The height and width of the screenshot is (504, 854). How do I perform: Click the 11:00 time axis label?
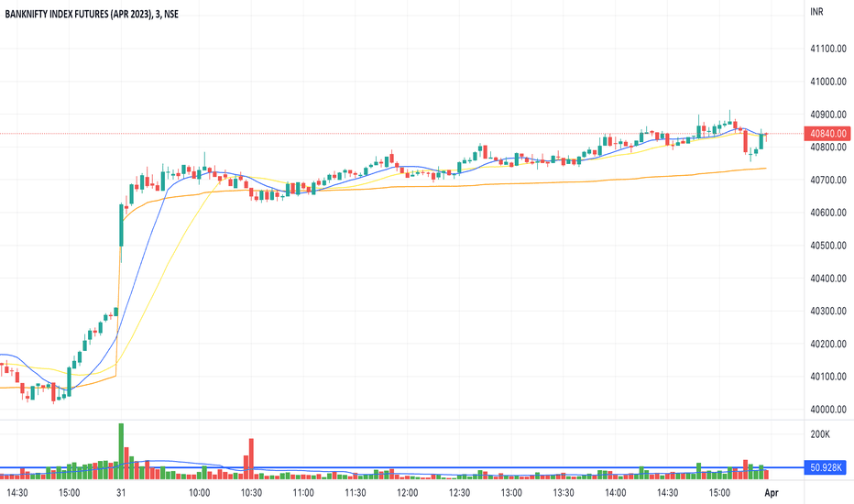pos(303,493)
